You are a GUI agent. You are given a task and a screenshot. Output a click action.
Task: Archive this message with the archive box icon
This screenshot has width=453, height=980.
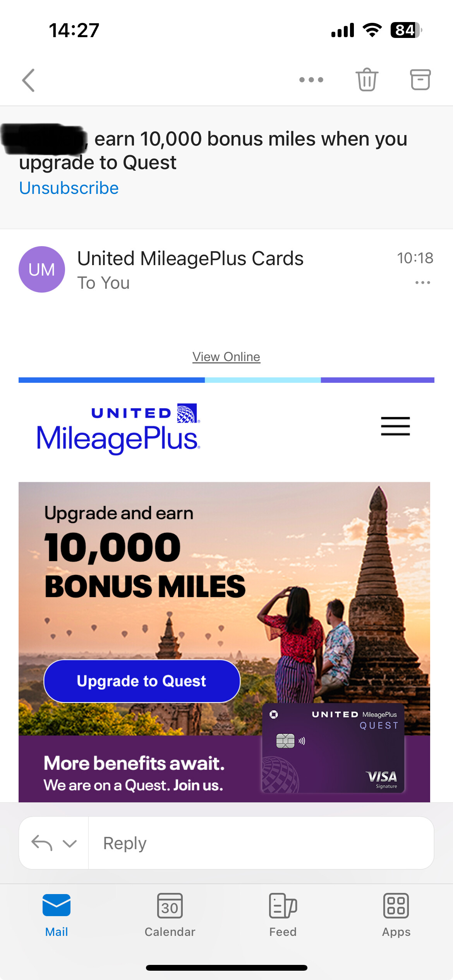coord(420,80)
